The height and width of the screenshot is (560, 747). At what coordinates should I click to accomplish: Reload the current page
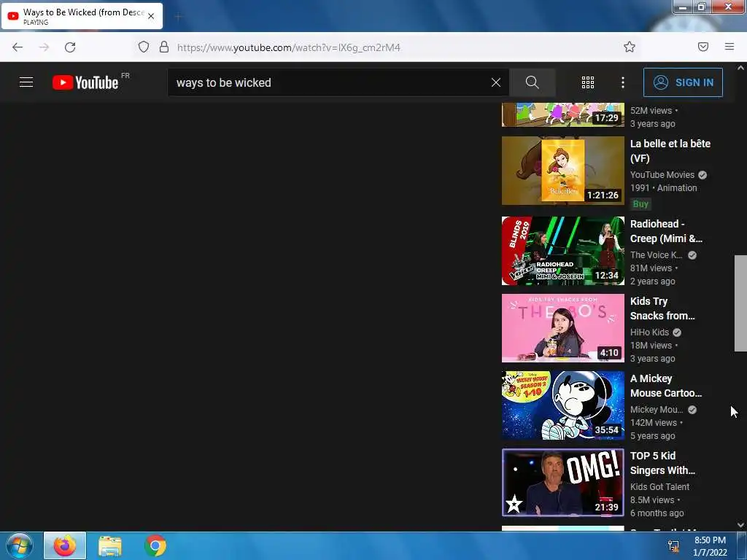click(x=70, y=47)
